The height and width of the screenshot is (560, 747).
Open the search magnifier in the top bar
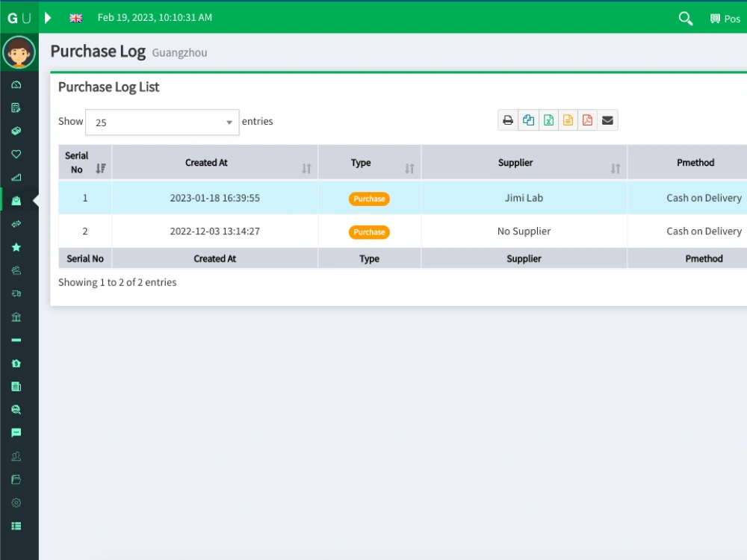685,18
